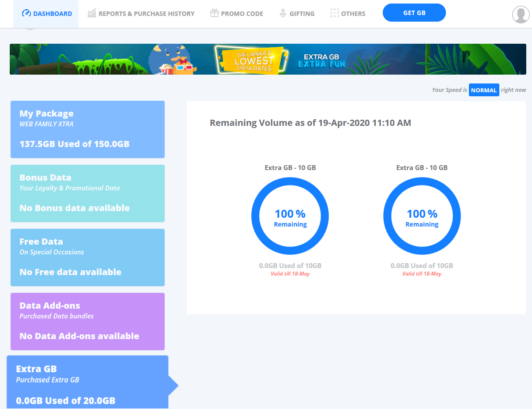
Task: Open the Gifting tab
Action: pyautogui.click(x=297, y=14)
